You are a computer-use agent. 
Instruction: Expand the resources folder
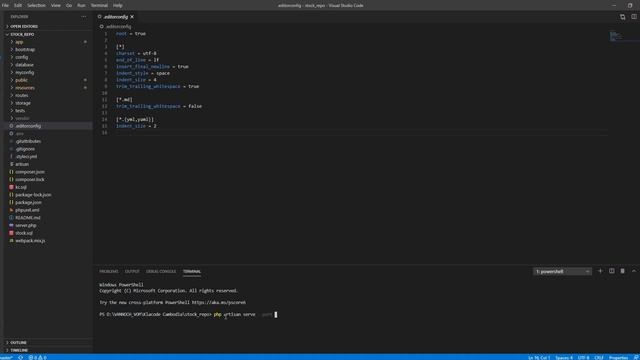(x=25, y=88)
